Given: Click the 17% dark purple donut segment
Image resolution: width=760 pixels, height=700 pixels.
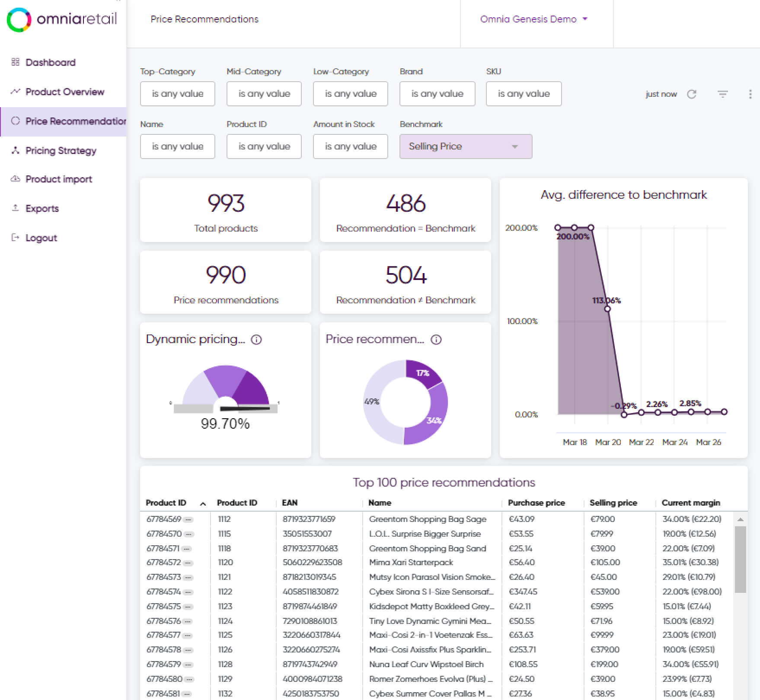Looking at the screenshot, I should tap(423, 372).
